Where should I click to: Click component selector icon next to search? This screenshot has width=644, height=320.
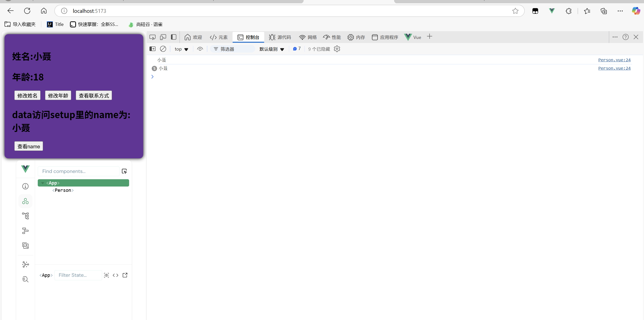[x=124, y=171]
